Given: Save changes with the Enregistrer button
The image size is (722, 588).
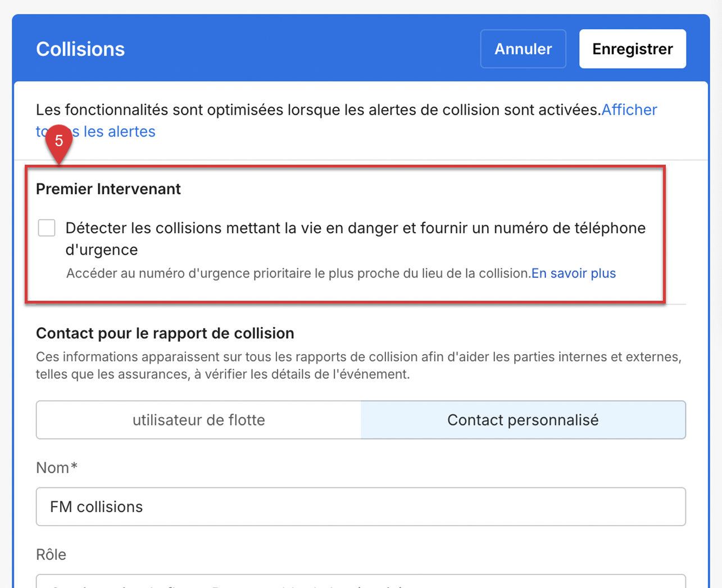Looking at the screenshot, I should 632,49.
